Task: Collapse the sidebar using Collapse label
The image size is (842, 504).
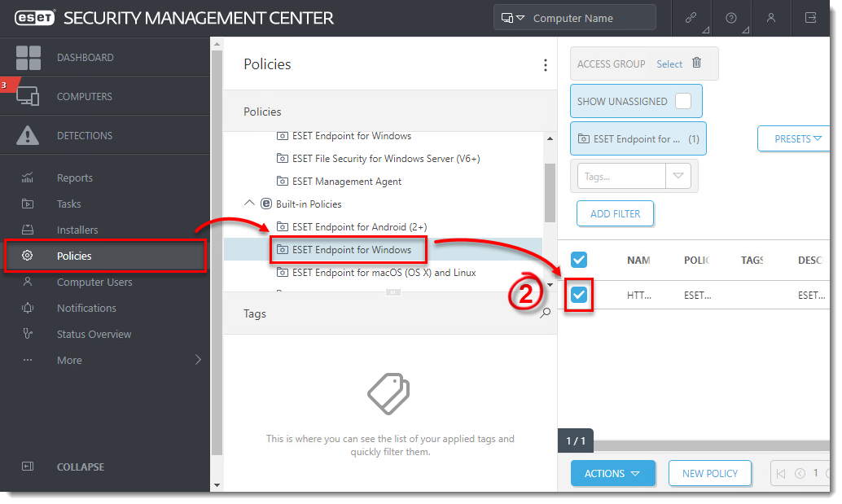Action: (81, 467)
